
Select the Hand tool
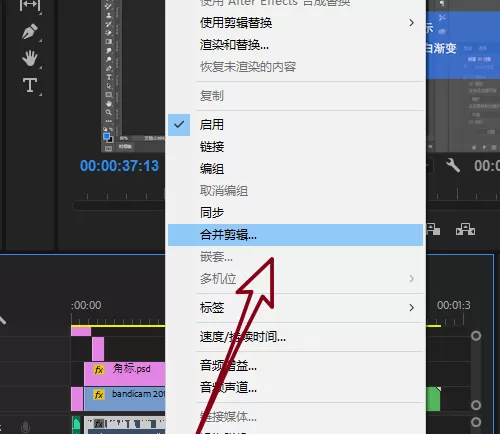pyautogui.click(x=30, y=58)
